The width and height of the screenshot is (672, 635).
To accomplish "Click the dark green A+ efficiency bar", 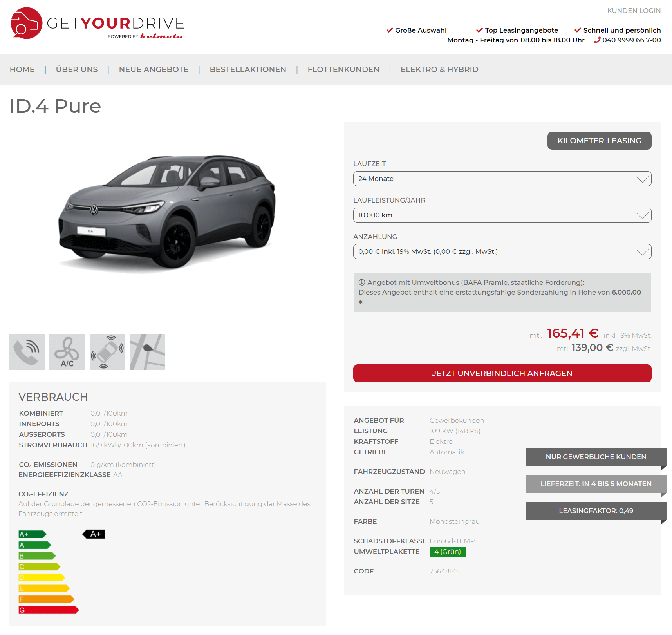I will click(33, 534).
